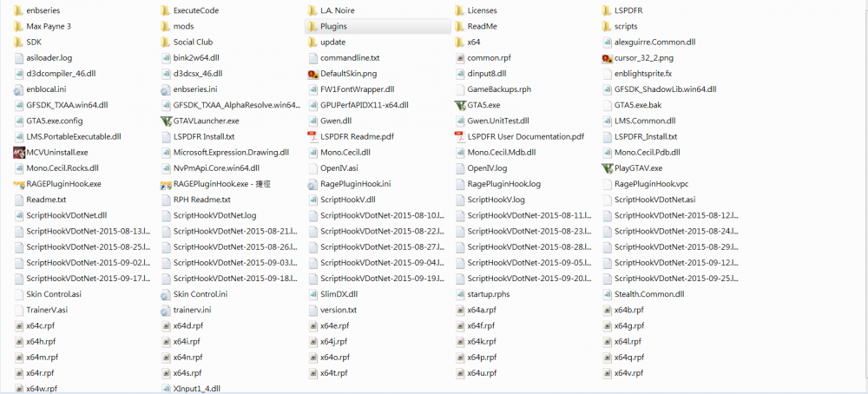The width and height of the screenshot is (868, 394).
Task: Click the ExecuteCode folder name
Action: (196, 10)
